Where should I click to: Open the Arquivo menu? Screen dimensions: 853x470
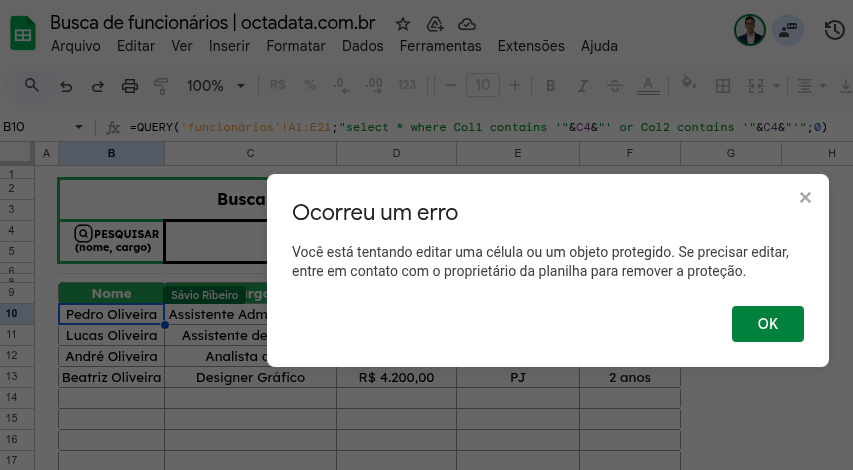pyautogui.click(x=76, y=46)
